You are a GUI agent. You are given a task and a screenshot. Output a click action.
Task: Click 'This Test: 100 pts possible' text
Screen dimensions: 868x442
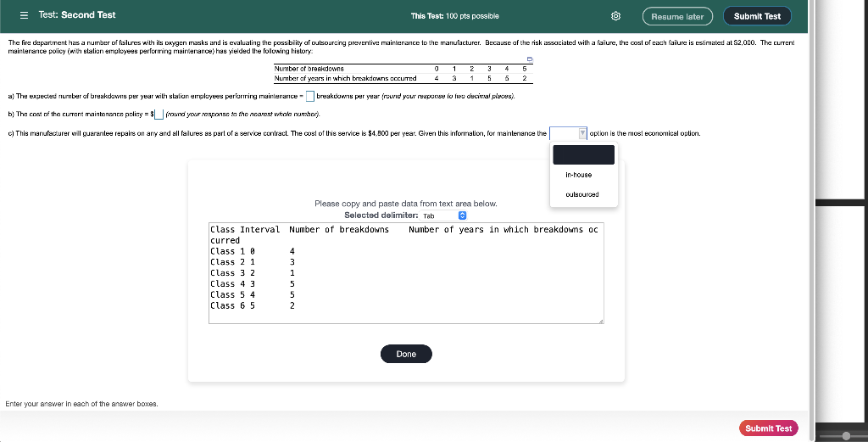coord(455,16)
